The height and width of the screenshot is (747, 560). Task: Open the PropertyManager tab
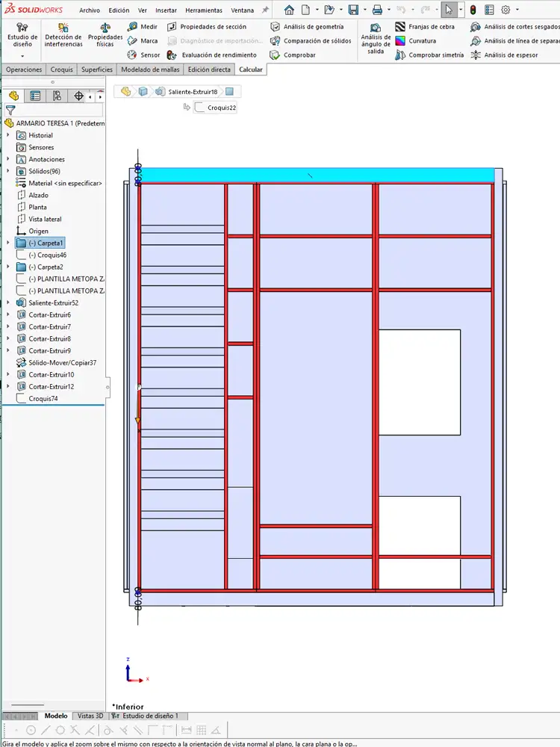35,96
